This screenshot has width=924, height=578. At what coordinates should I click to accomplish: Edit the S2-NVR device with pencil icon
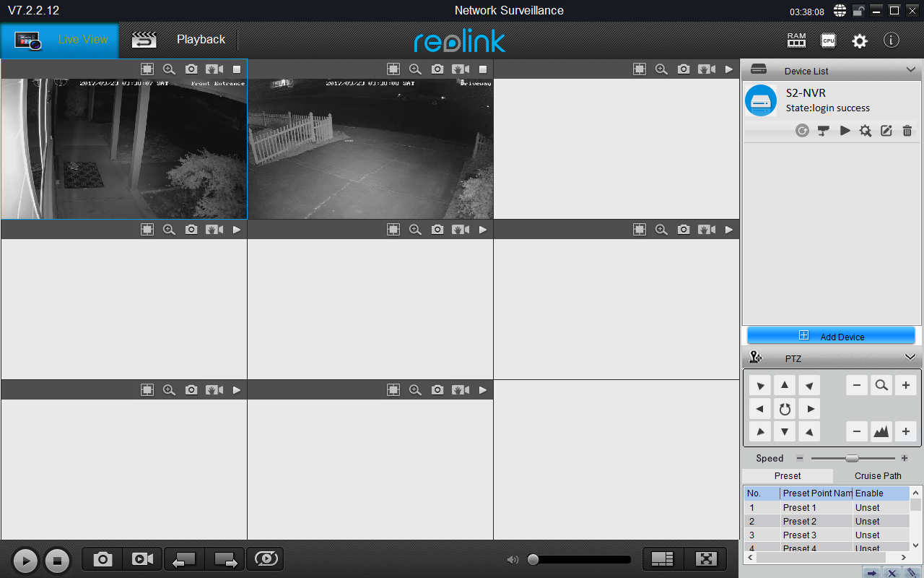click(x=886, y=131)
